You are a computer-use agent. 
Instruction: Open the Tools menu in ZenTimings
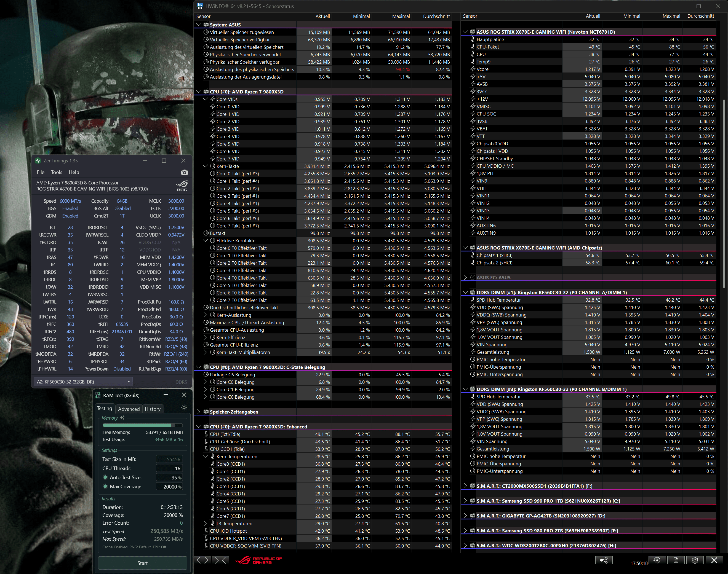tap(57, 172)
